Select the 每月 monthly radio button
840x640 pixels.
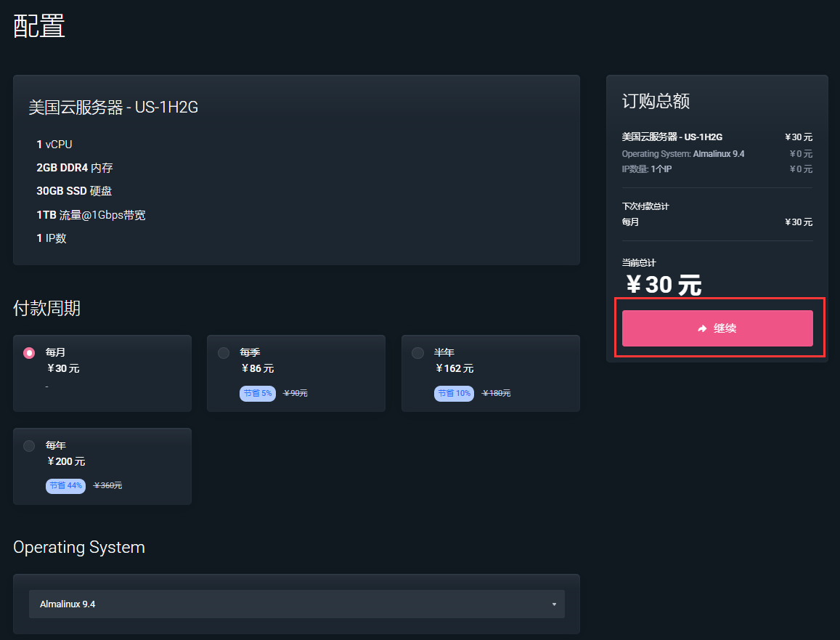pos(29,353)
